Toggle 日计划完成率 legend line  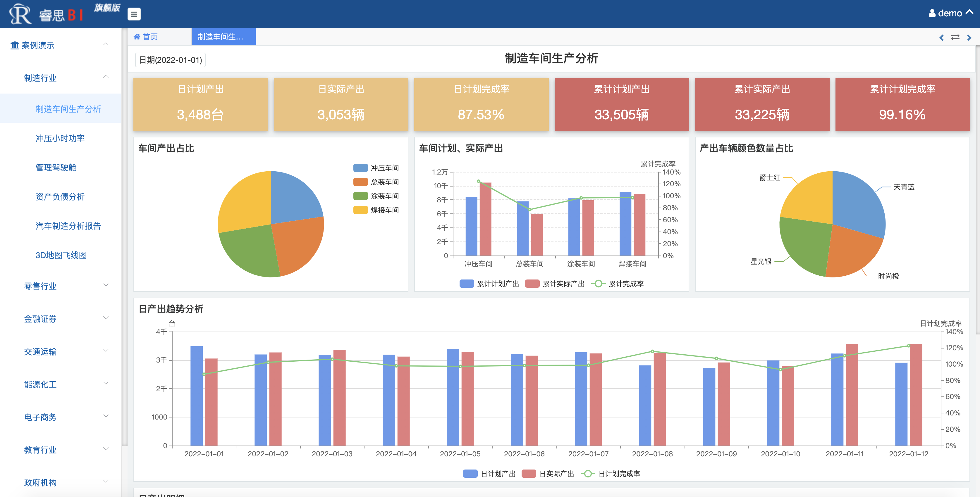click(x=611, y=474)
